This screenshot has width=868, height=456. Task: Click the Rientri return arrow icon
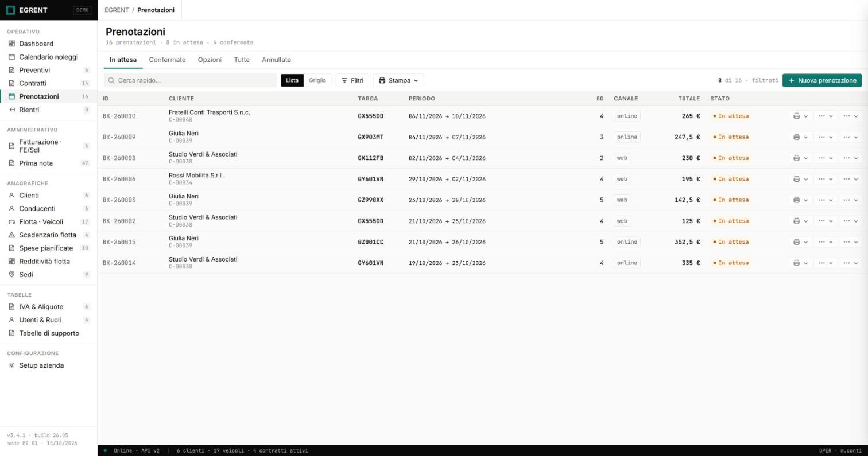11,110
